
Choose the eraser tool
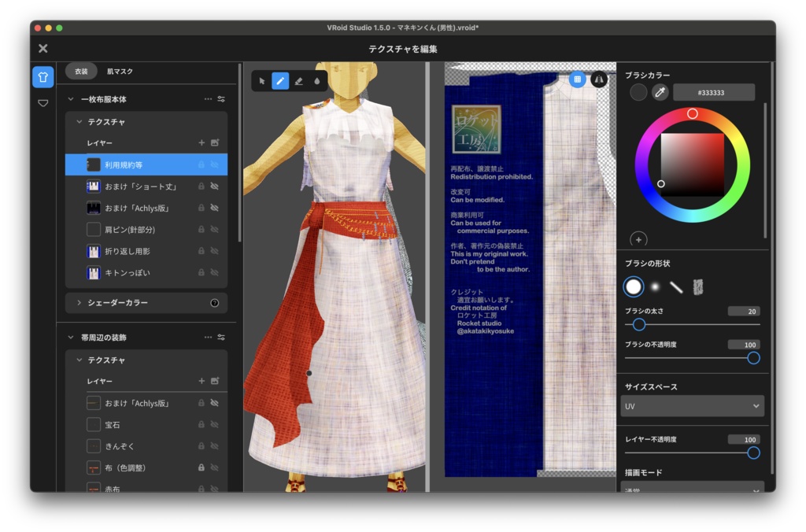point(298,81)
